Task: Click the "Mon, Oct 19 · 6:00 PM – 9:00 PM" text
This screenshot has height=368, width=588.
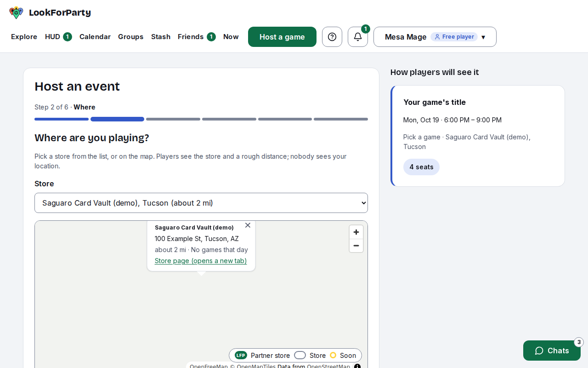Action: click(x=452, y=120)
